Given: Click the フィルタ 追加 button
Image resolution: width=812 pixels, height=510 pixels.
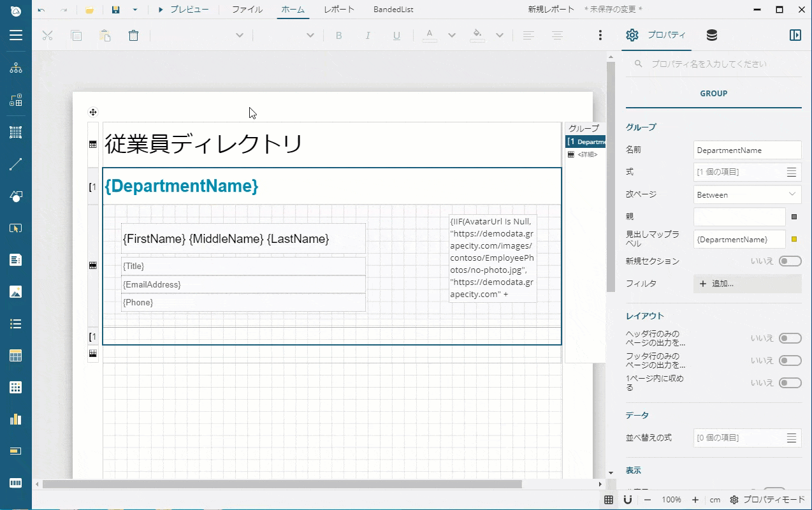Looking at the screenshot, I should (747, 284).
